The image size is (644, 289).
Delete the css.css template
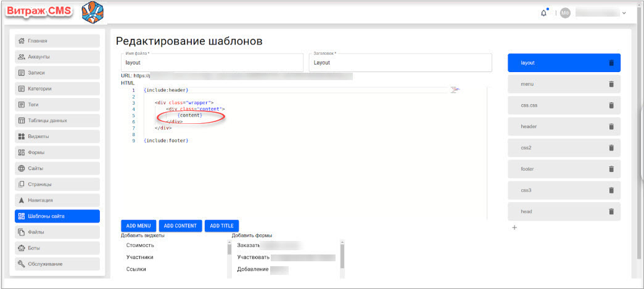click(x=611, y=105)
